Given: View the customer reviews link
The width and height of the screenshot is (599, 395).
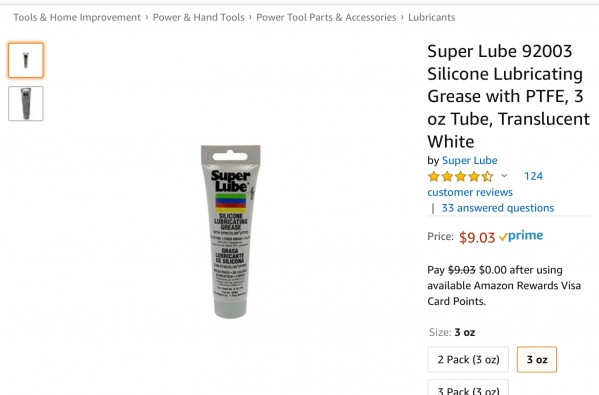Looking at the screenshot, I should pos(470,192).
